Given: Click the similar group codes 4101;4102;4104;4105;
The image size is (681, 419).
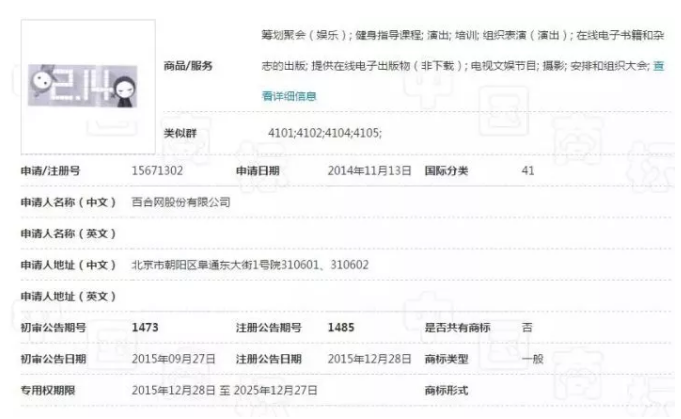Looking at the screenshot, I should coord(325,133).
